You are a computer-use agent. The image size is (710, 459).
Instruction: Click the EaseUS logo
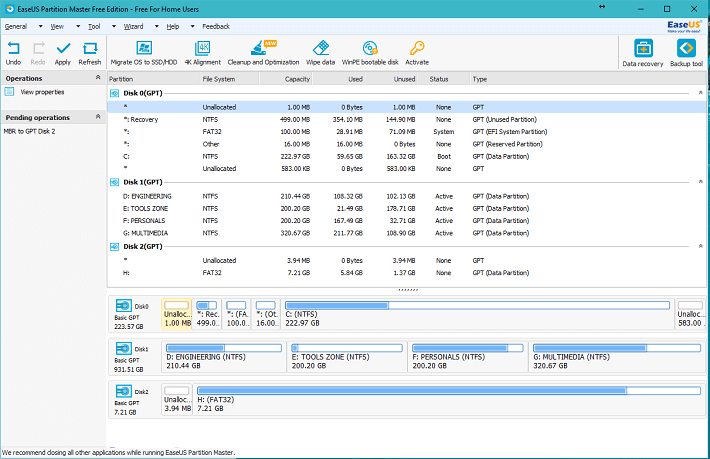[684, 26]
